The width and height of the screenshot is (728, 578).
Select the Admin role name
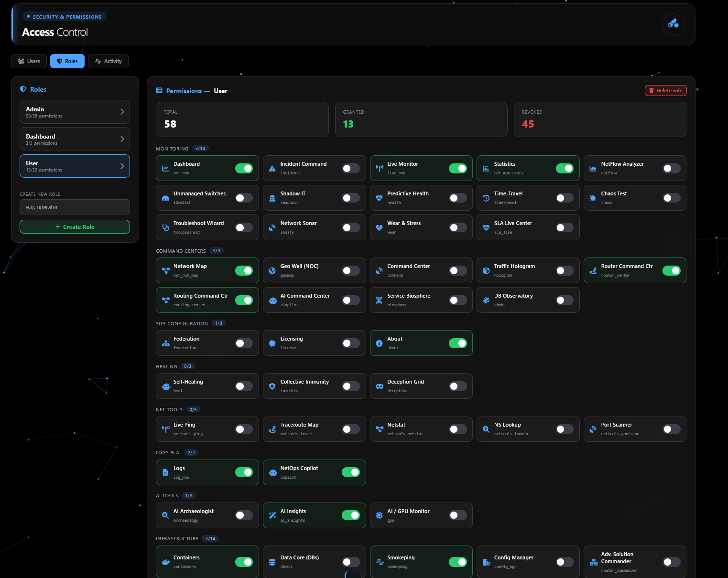[x=35, y=109]
